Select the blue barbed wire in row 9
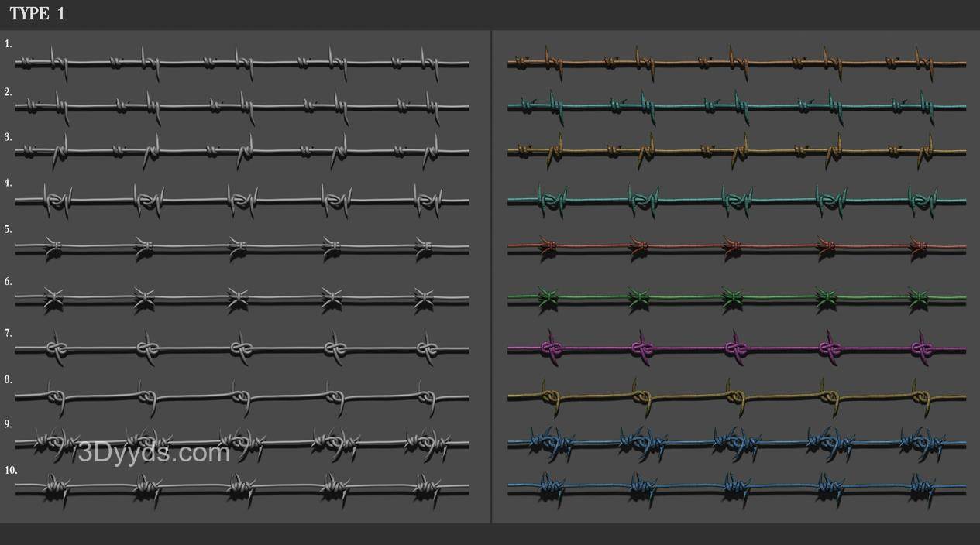 coord(736,444)
